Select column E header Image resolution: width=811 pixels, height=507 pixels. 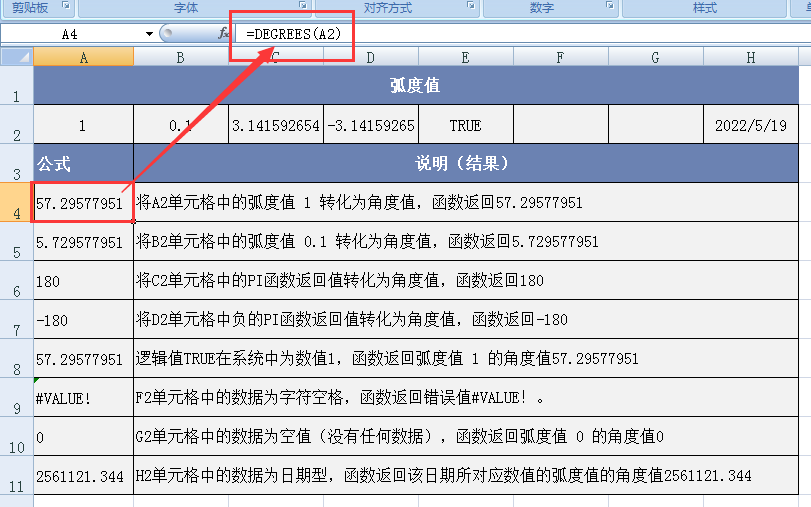click(x=465, y=57)
